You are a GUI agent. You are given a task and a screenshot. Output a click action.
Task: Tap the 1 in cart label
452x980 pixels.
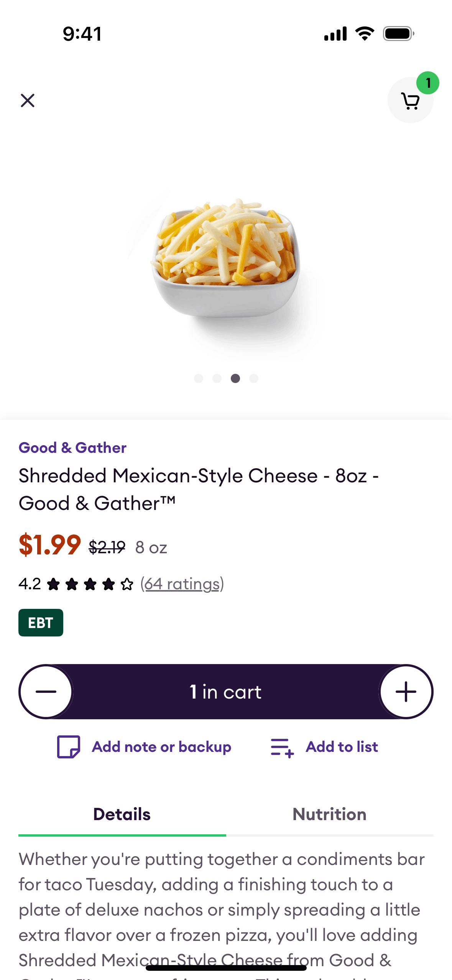coord(225,692)
